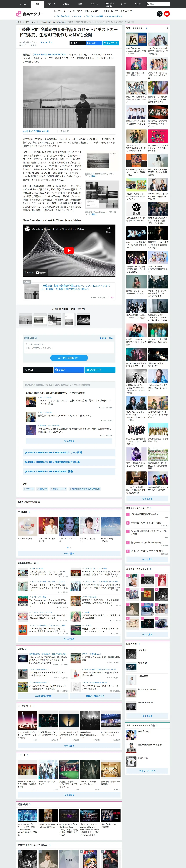This screenshot has width=186, height=868.
Task: Click the Facebook シェア button under the headline
Action: click(x=94, y=43)
